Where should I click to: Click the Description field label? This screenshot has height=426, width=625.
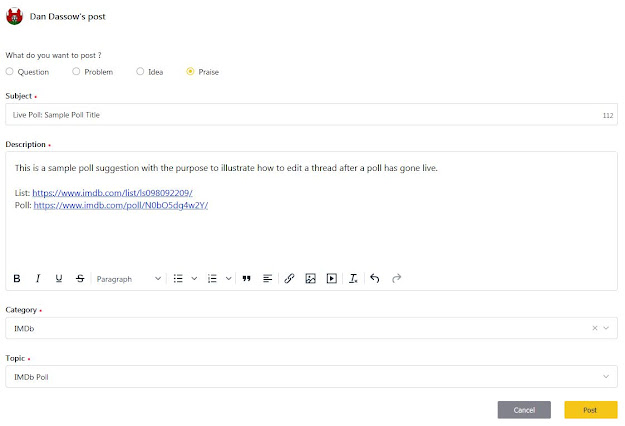coord(26,144)
